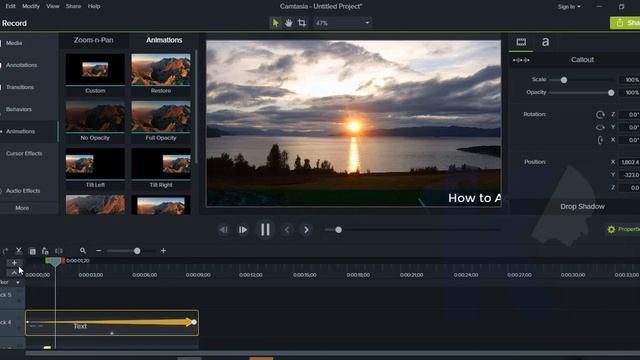Screen dimensions: 640x360
Task: Click the timeline Copy icon
Action: (x=32, y=251)
